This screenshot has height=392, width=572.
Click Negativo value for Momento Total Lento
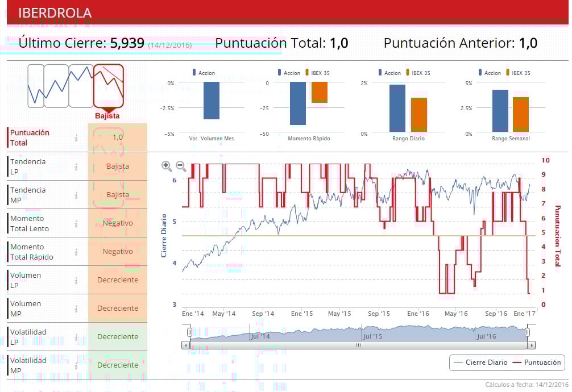click(x=118, y=223)
